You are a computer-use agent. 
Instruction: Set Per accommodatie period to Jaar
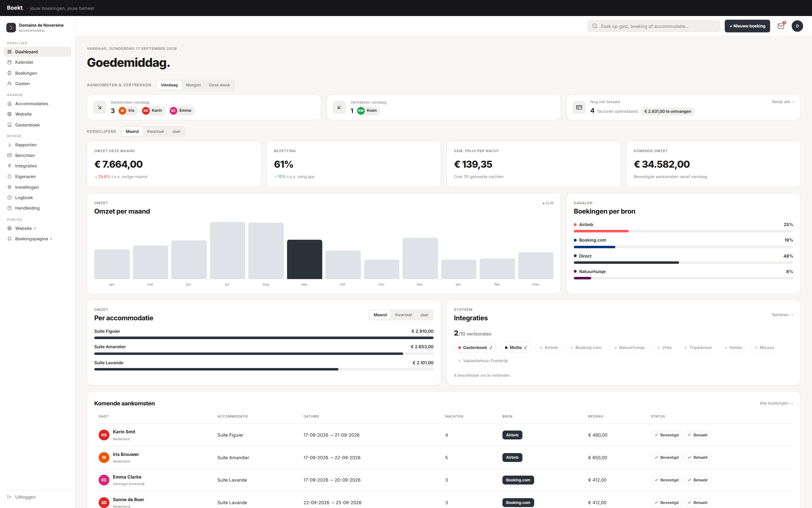coord(424,315)
